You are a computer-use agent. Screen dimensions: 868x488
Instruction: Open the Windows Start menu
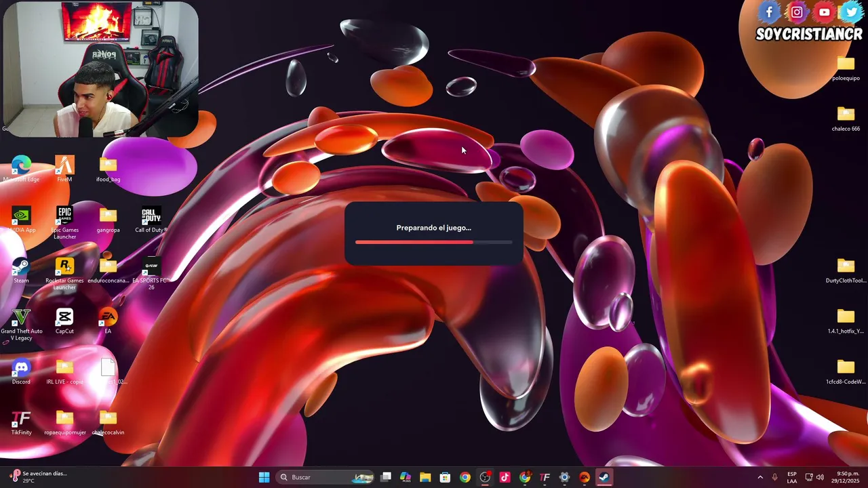point(264,477)
